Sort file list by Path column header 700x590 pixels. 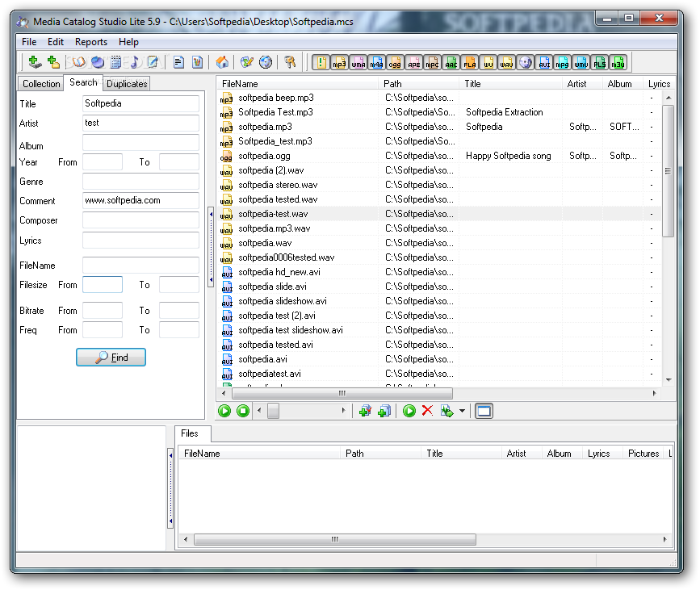tap(419, 84)
